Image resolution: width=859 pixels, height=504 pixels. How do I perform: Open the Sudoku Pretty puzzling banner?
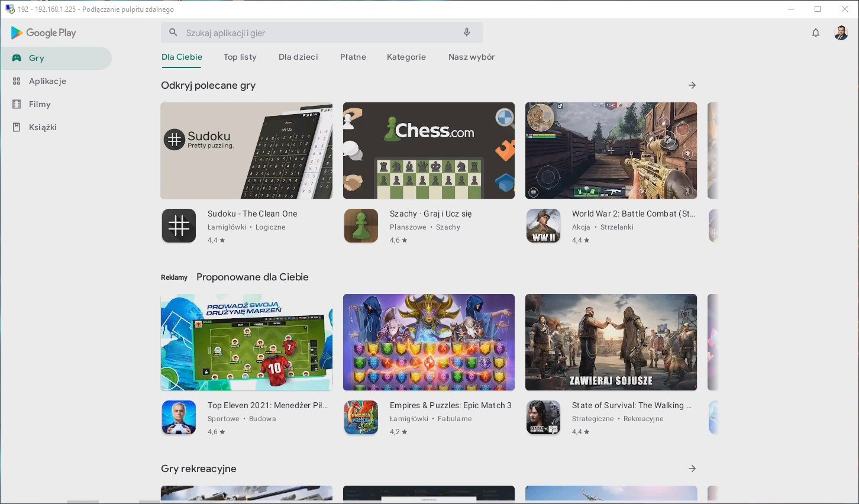[247, 150]
